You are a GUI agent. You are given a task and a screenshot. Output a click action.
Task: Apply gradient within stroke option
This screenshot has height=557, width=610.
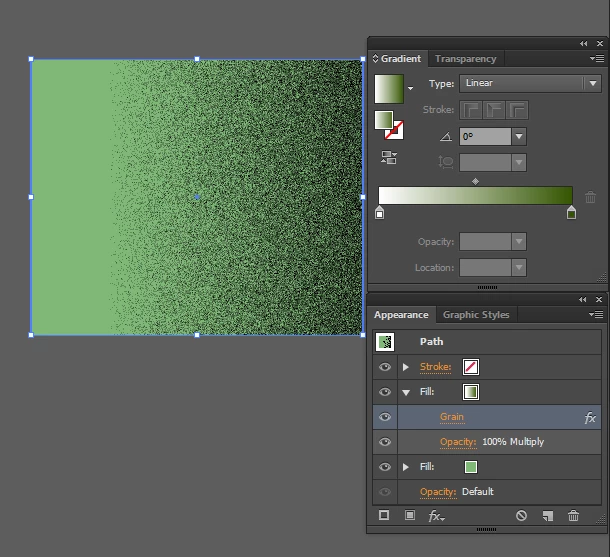coord(471,110)
